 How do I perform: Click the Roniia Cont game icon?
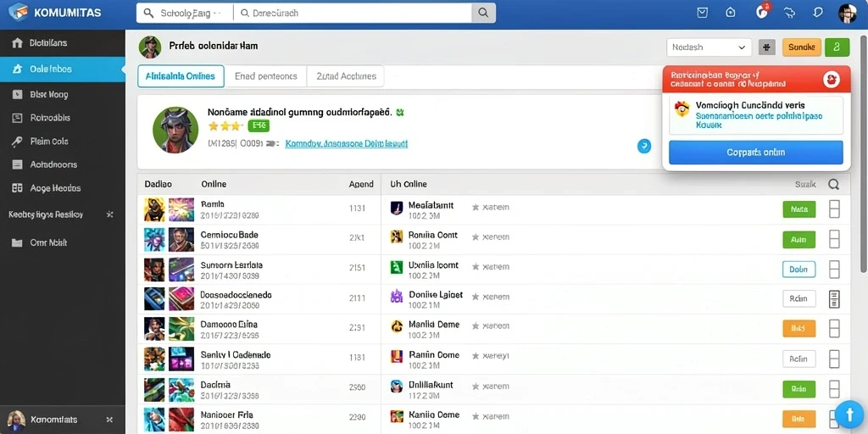point(397,237)
